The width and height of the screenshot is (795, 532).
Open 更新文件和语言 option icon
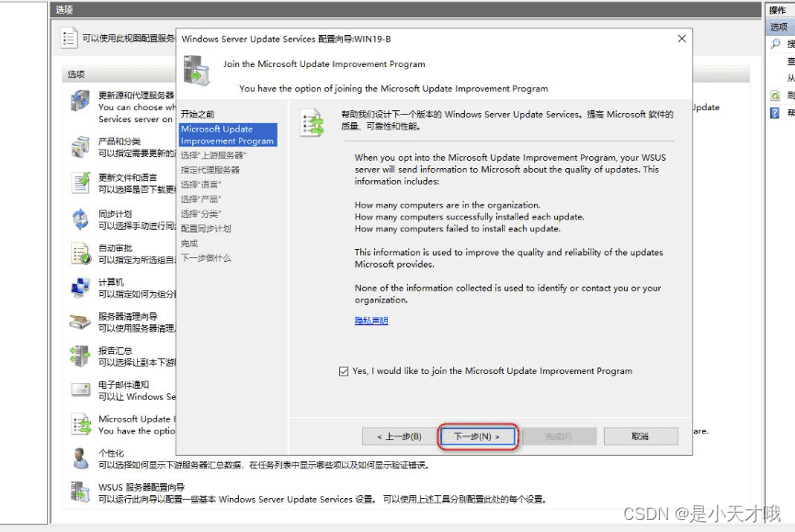[80, 183]
